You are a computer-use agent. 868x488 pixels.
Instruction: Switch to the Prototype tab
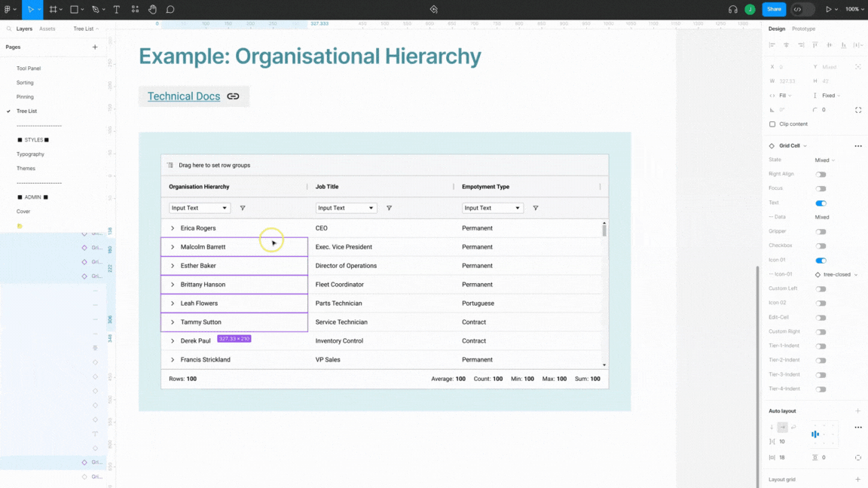coord(803,29)
